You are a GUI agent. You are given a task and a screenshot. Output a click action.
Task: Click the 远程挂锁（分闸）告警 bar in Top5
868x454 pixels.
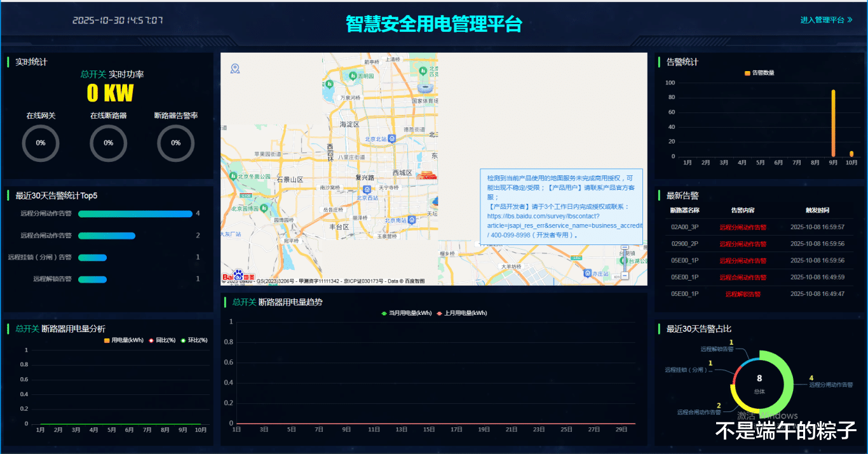pyautogui.click(x=93, y=258)
